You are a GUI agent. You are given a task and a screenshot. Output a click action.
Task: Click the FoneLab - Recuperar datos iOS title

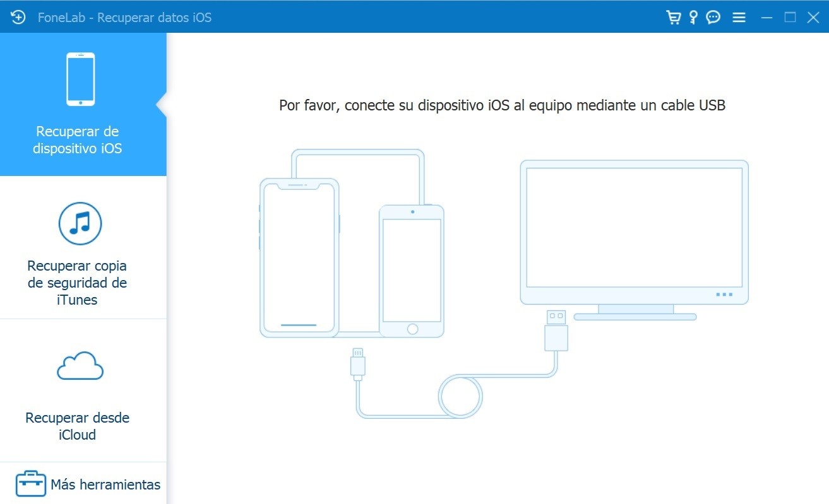point(124,18)
